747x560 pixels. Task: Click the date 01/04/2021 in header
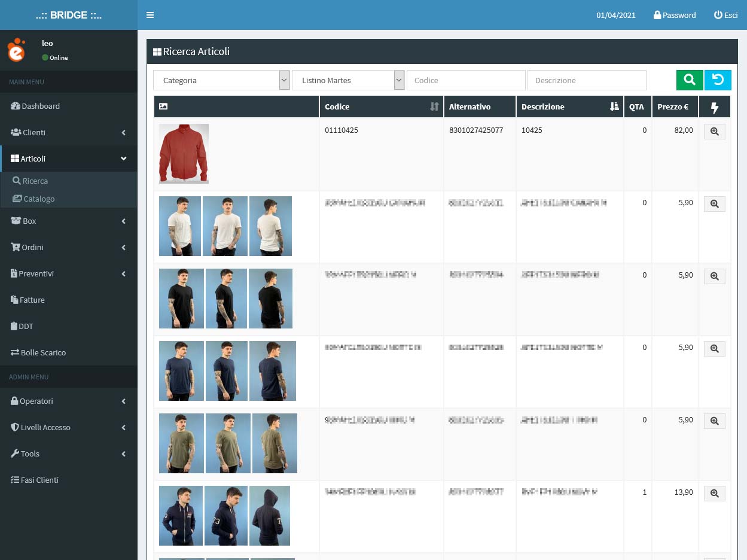pos(616,15)
